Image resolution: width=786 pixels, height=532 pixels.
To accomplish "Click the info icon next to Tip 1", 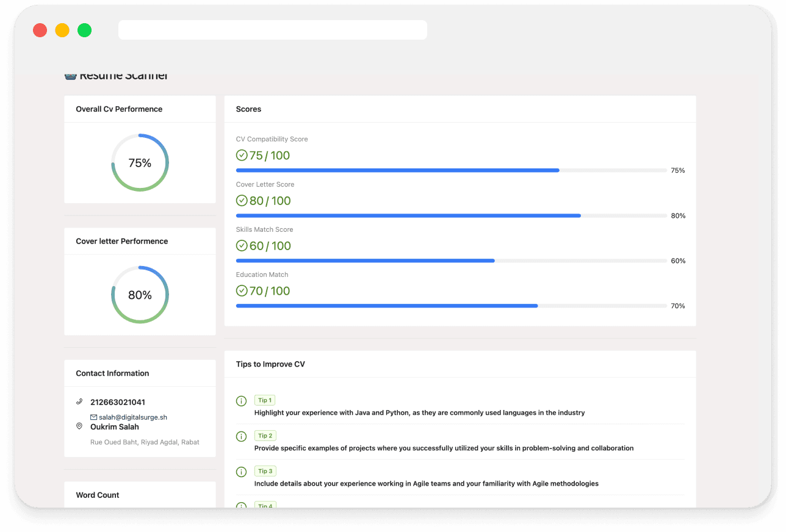I will pos(242,401).
